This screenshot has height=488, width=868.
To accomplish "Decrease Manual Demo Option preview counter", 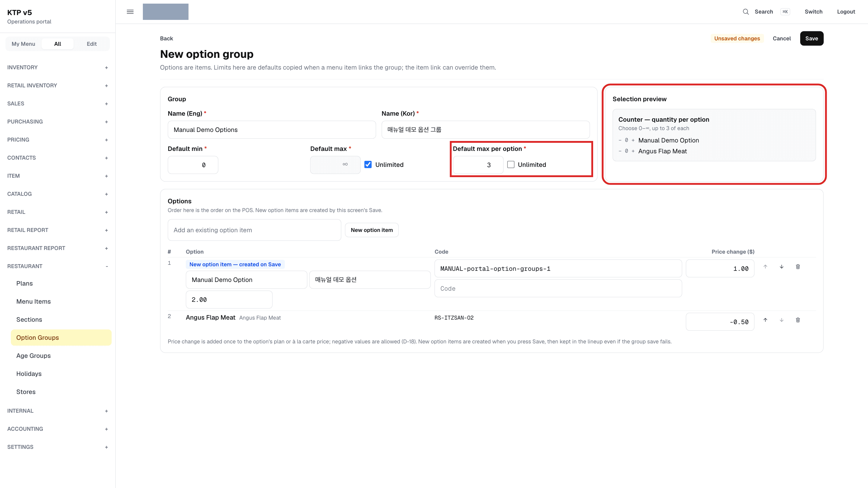I will [x=620, y=140].
